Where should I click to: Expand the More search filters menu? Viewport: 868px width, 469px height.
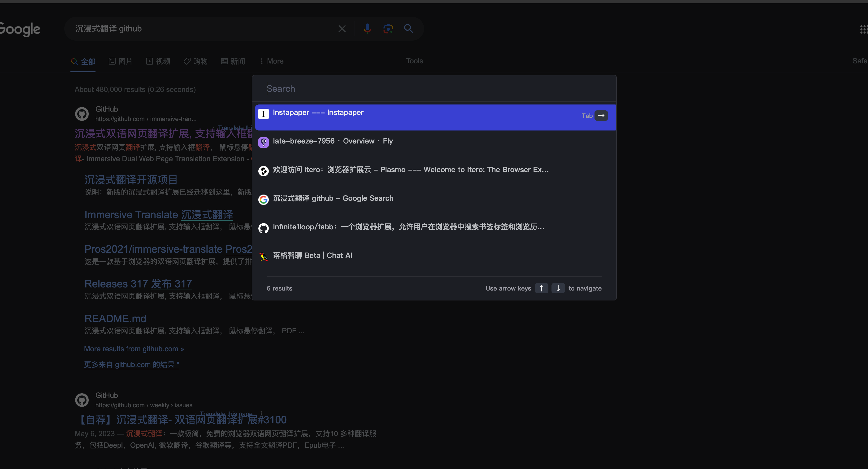[x=272, y=61]
